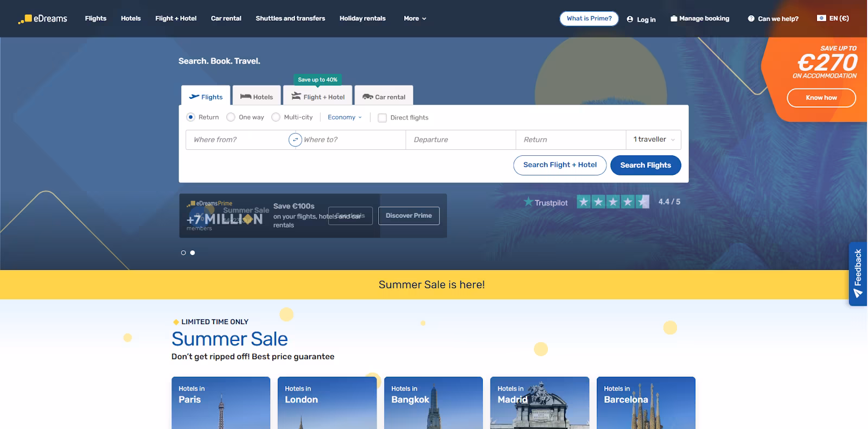Screen dimensions: 868x429
Task: Open the Hotels in Barcelona card
Action: (x=646, y=403)
